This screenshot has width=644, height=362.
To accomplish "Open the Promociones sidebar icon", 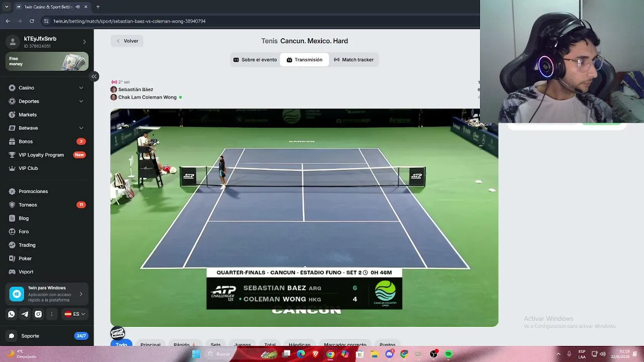I will coord(12,192).
